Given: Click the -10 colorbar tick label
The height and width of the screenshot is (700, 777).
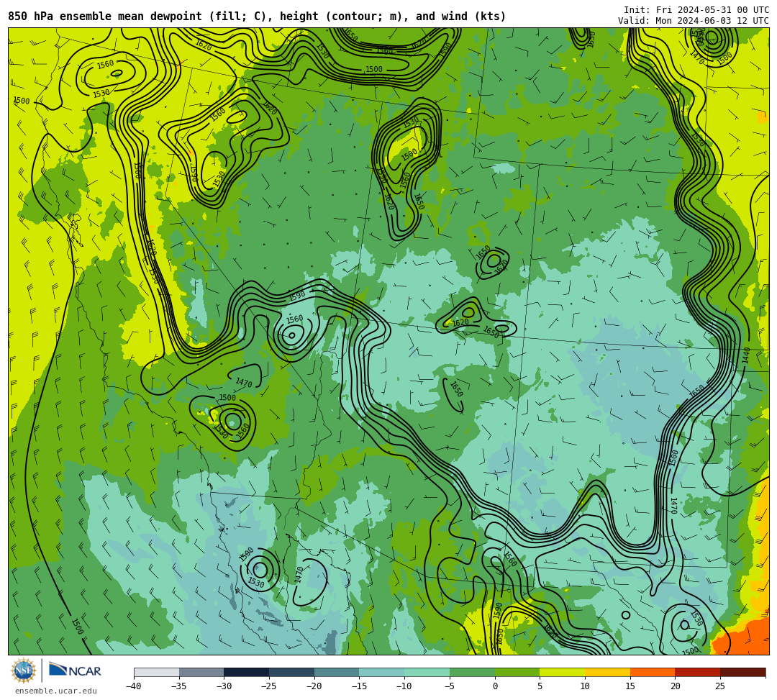Looking at the screenshot, I should click(x=404, y=686).
